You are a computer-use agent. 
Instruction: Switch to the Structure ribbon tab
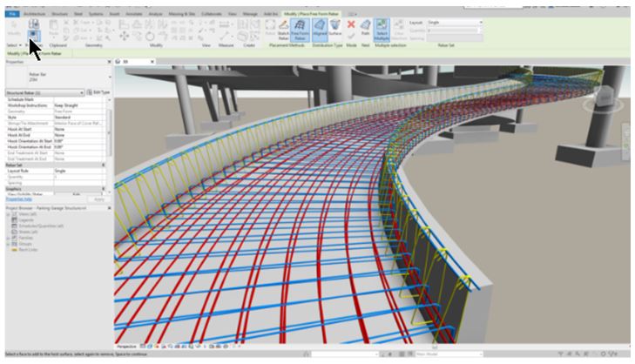(59, 14)
